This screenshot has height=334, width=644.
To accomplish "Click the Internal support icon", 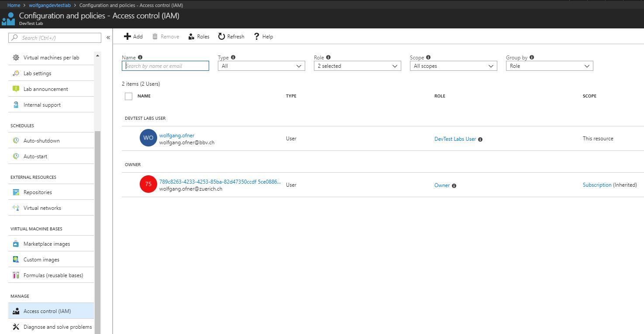I will click(16, 105).
